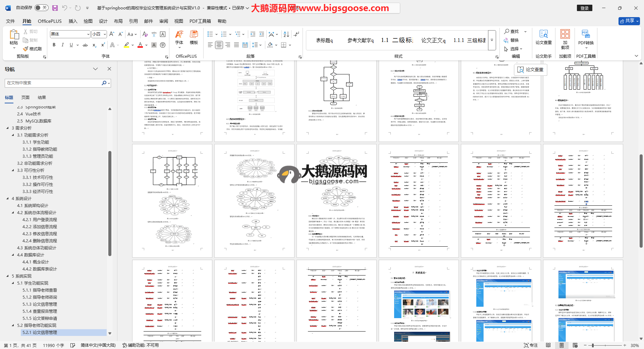
Task: Open OfficePLUS 模板 templates
Action: [x=194, y=37]
